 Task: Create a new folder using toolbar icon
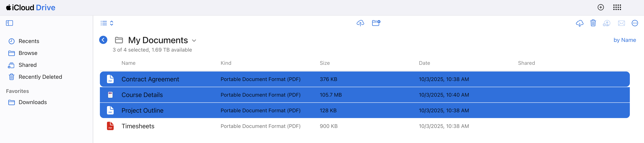coord(376,23)
